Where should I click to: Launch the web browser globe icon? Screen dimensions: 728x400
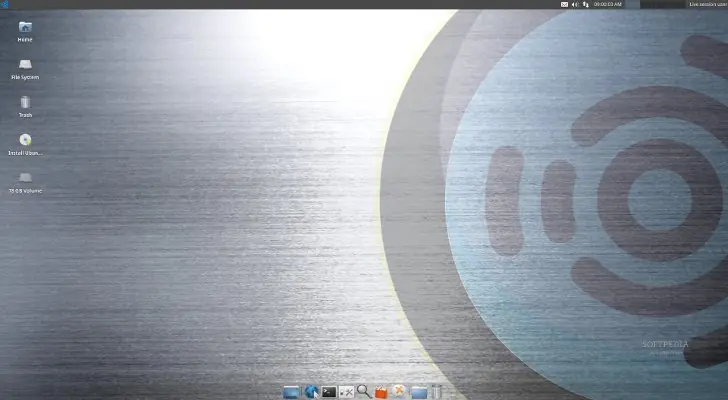(311, 392)
